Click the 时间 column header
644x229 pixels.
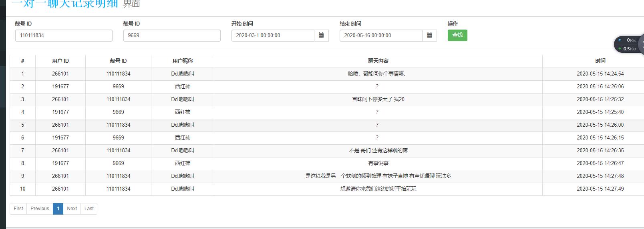point(600,61)
